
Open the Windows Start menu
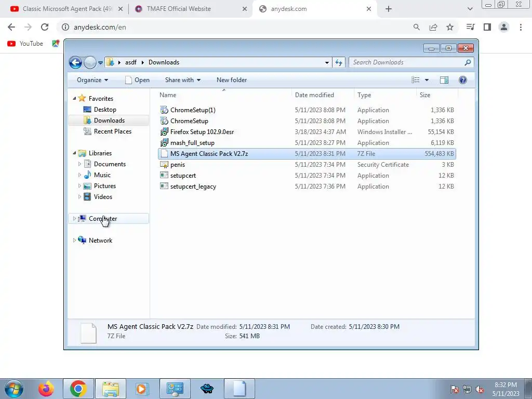[14, 389]
